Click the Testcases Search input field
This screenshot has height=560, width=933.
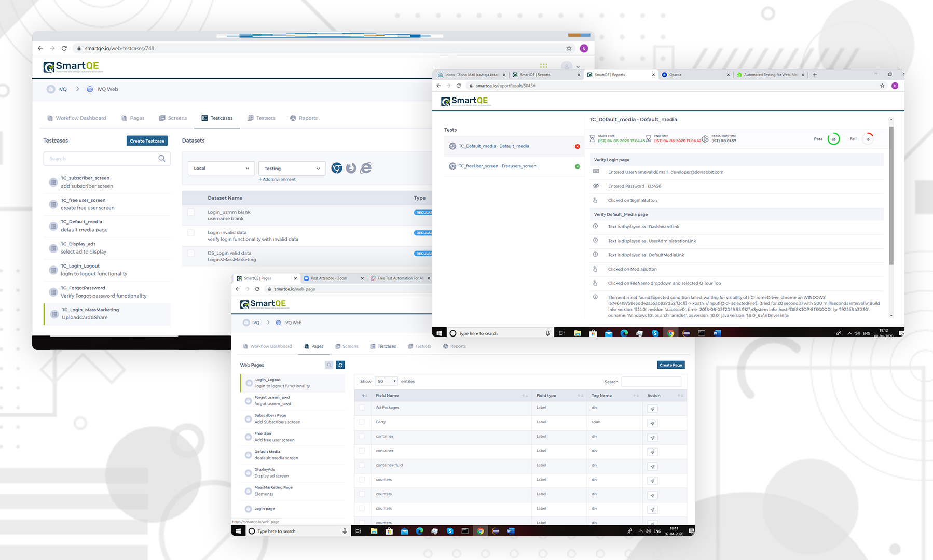click(x=107, y=159)
